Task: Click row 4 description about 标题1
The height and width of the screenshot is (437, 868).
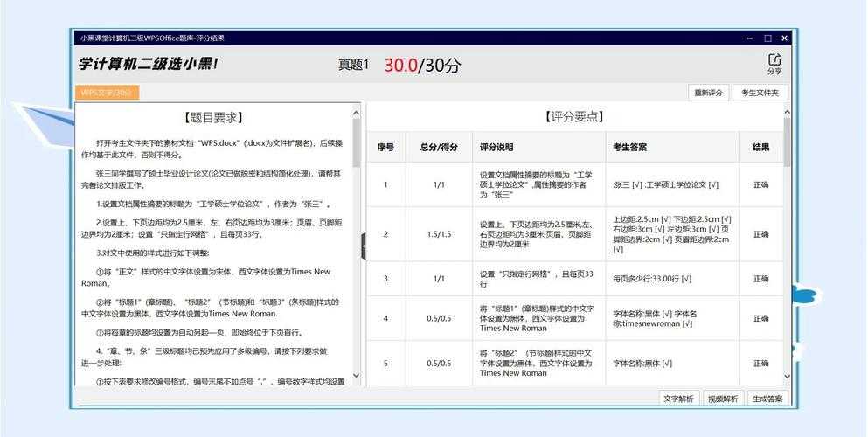Action: point(539,319)
